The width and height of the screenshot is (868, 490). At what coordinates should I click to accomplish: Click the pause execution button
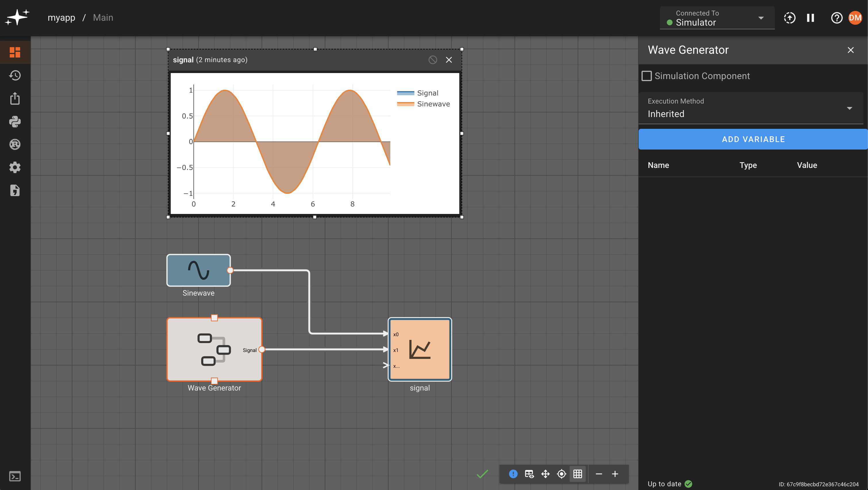tap(811, 18)
